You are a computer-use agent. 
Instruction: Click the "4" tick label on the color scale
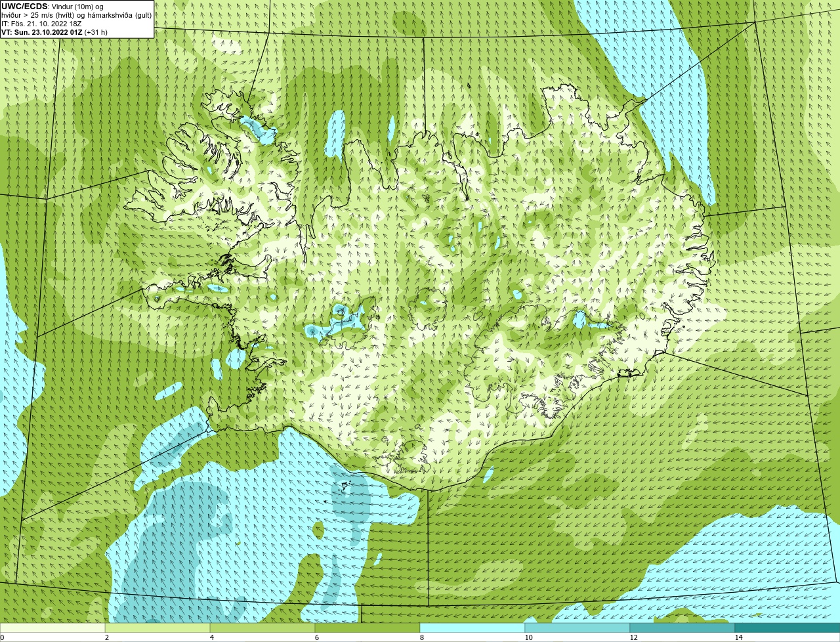[211, 637]
